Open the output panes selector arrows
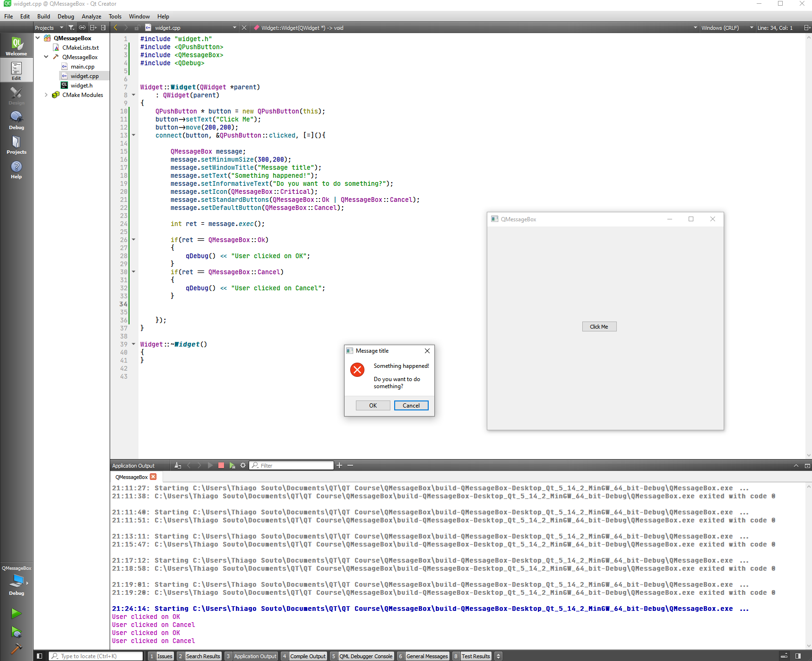Viewport: 812px width, 661px height. pos(498,656)
